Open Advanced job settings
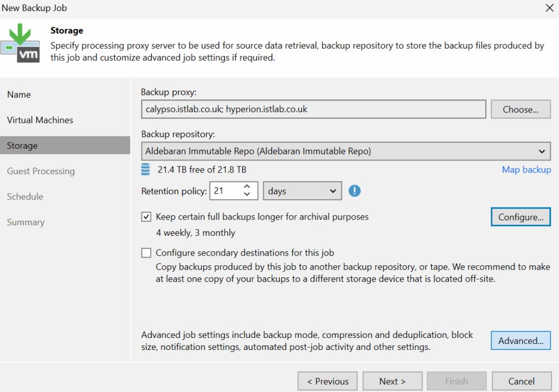Image resolution: width=559 pixels, height=392 pixels. coord(520,341)
